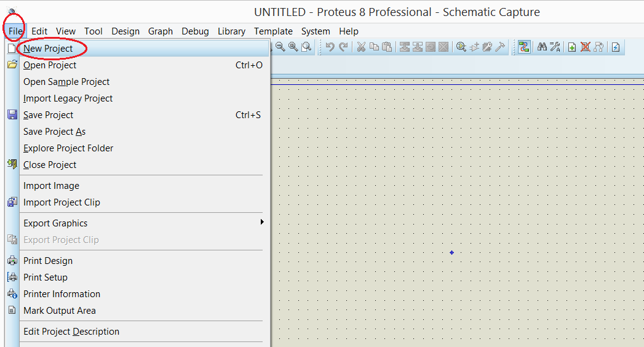
Task: Open the System menu
Action: coord(316,31)
